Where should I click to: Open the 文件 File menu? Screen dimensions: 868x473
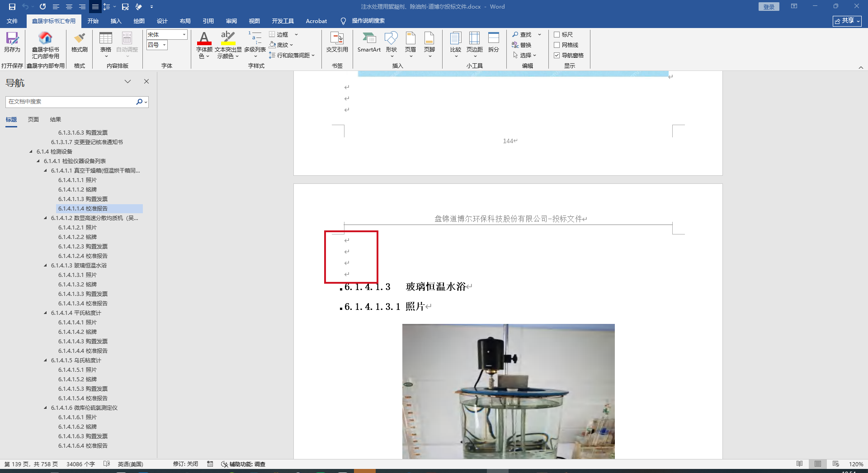[x=12, y=21]
